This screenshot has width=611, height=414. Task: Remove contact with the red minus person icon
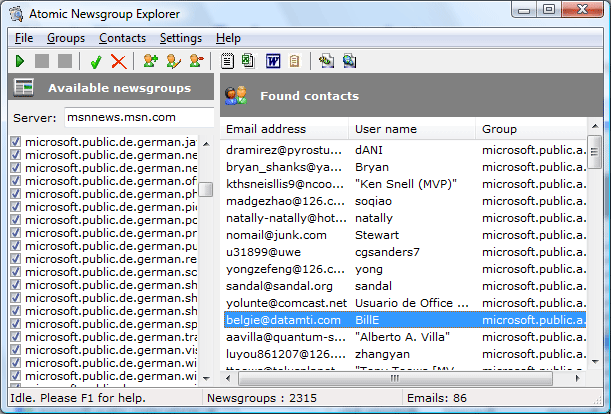196,61
